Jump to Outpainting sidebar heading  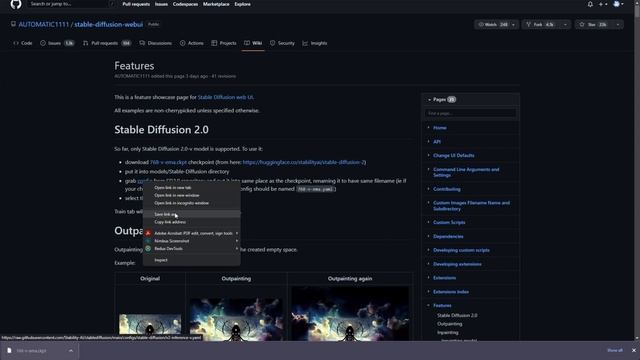point(450,324)
